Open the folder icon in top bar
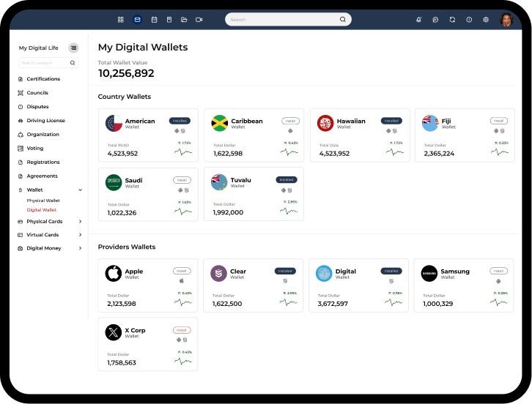 (184, 20)
